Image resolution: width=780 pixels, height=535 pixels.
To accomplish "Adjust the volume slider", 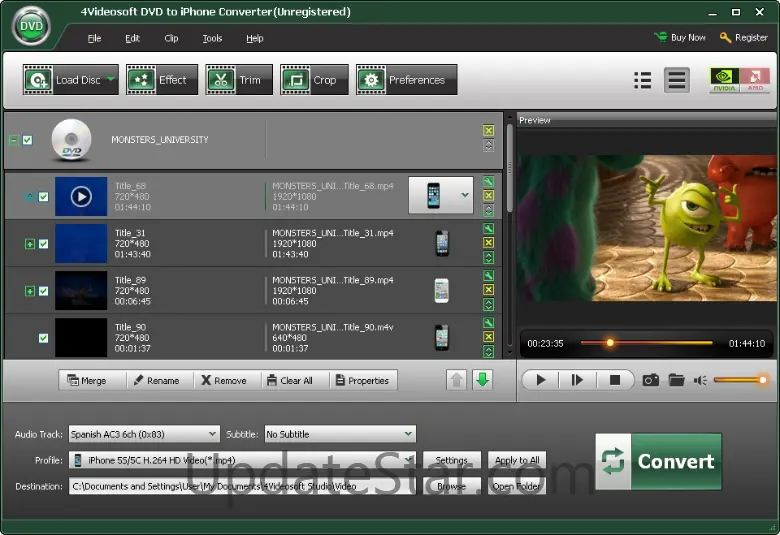I will [740, 380].
